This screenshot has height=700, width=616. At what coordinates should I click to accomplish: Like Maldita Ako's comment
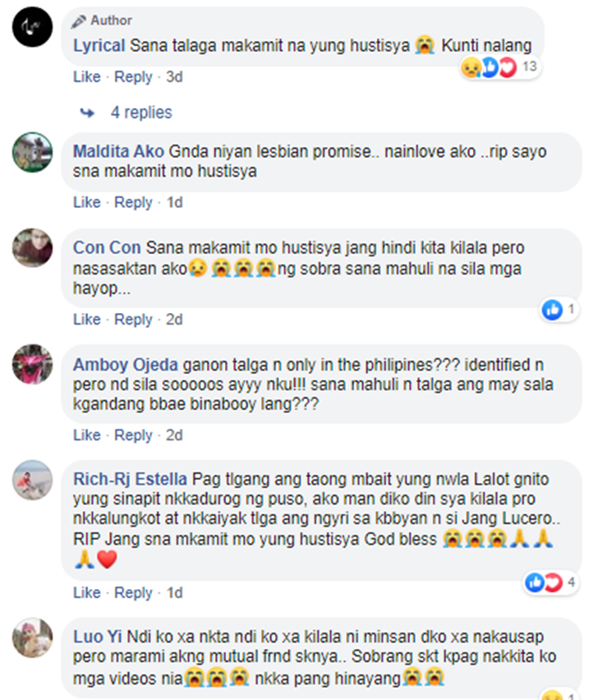(87, 203)
